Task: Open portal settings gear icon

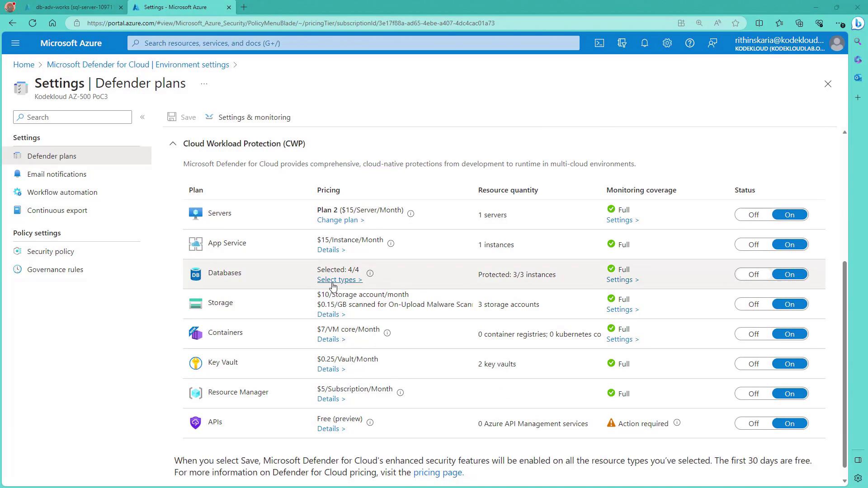Action: [667, 43]
